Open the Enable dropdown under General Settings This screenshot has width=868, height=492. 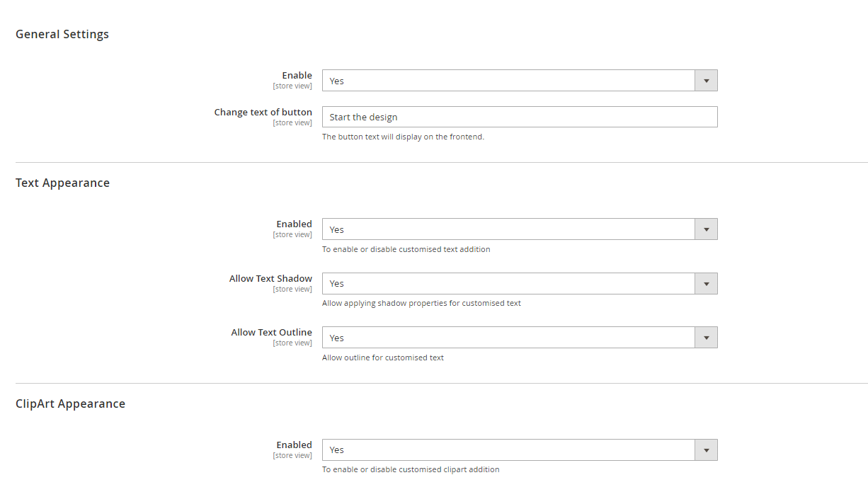pyautogui.click(x=520, y=80)
